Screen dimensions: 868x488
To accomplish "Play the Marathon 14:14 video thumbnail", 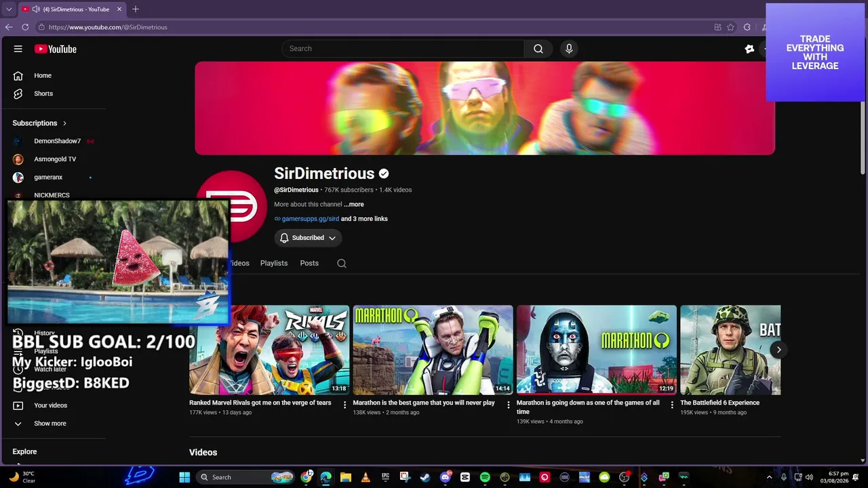I will click(433, 350).
